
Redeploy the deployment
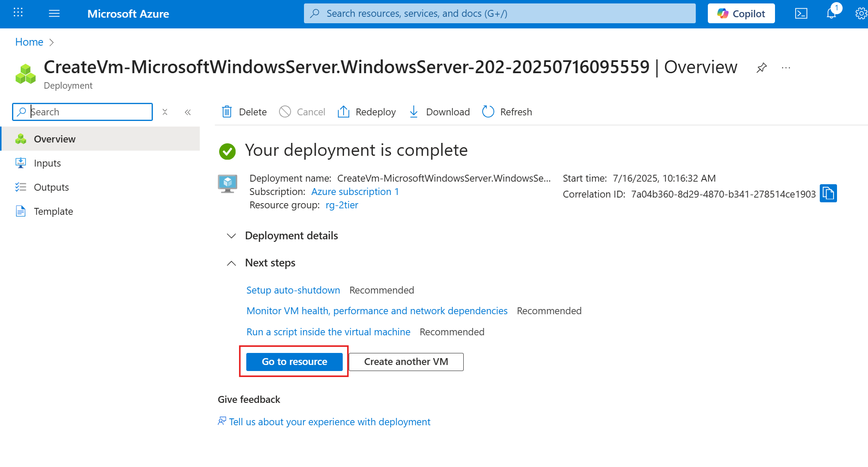[366, 111]
